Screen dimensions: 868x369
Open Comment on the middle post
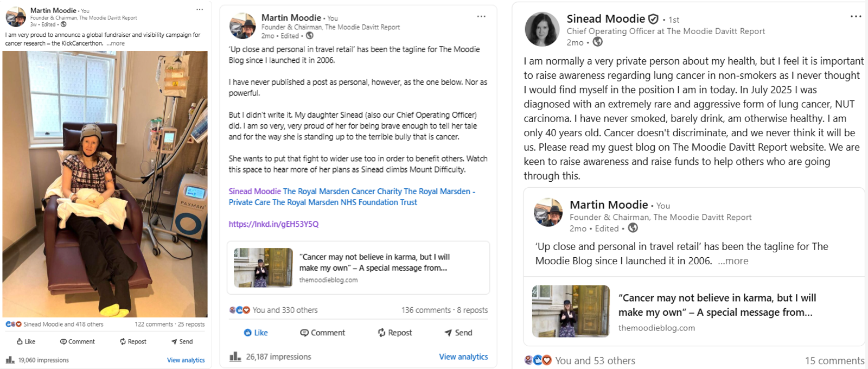[x=322, y=333]
